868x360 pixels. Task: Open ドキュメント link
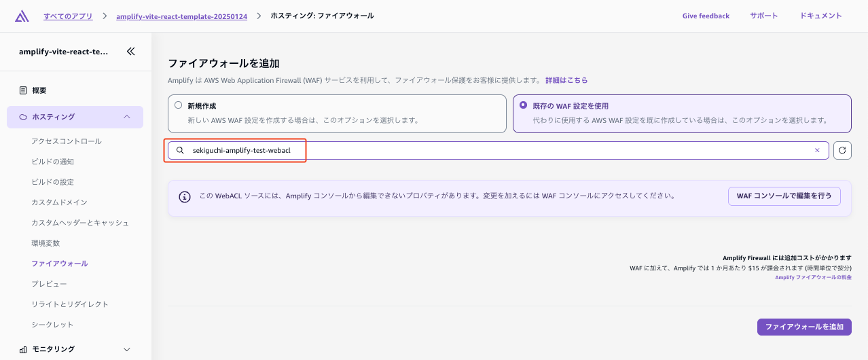tap(820, 16)
